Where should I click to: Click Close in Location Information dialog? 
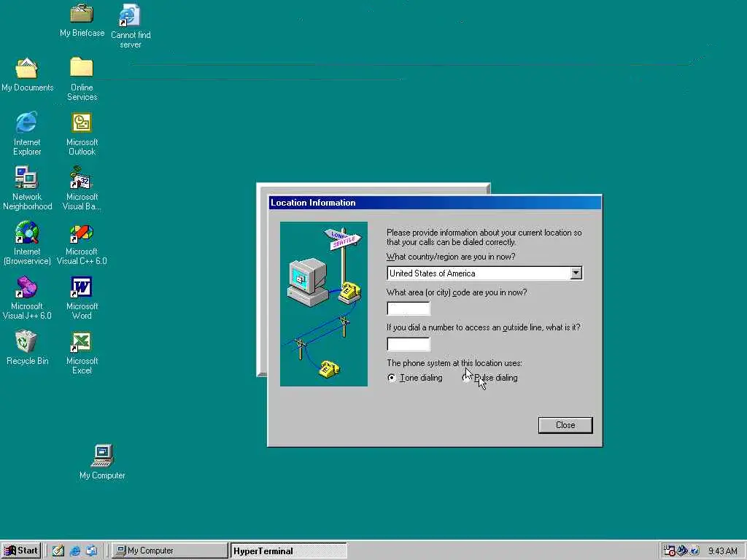pos(565,425)
